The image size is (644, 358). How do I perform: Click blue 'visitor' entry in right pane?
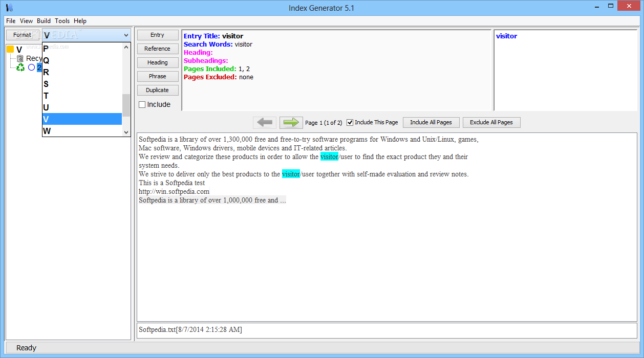click(x=507, y=36)
